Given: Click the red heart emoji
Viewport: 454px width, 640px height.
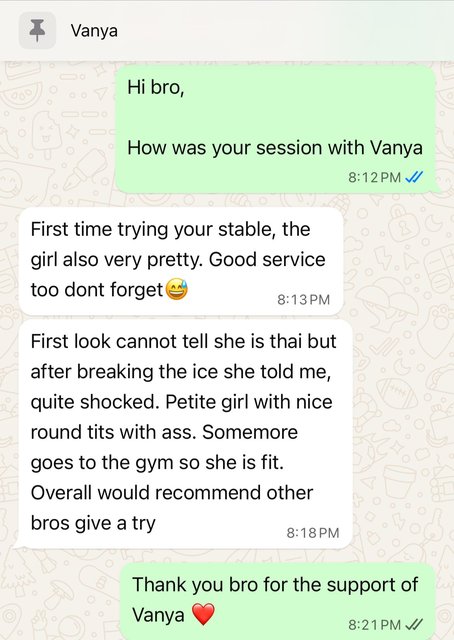Looking at the screenshot, I should click(x=203, y=614).
